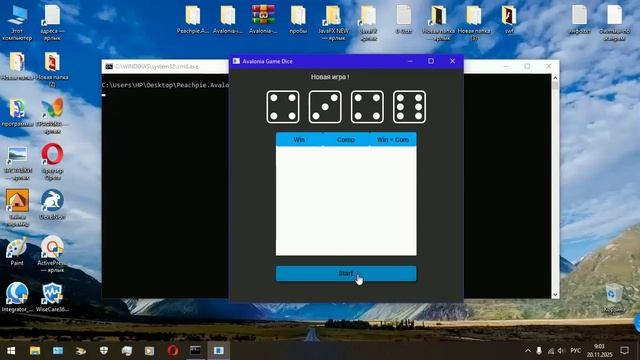Select the 'Avalonia-...' WinRAR archive icon

pyautogui.click(x=263, y=20)
